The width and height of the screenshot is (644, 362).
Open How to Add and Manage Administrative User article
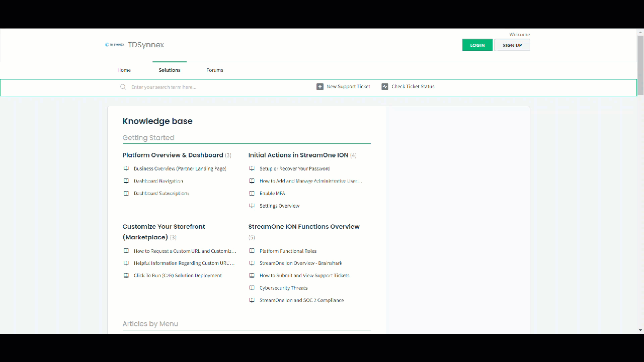coord(311,181)
